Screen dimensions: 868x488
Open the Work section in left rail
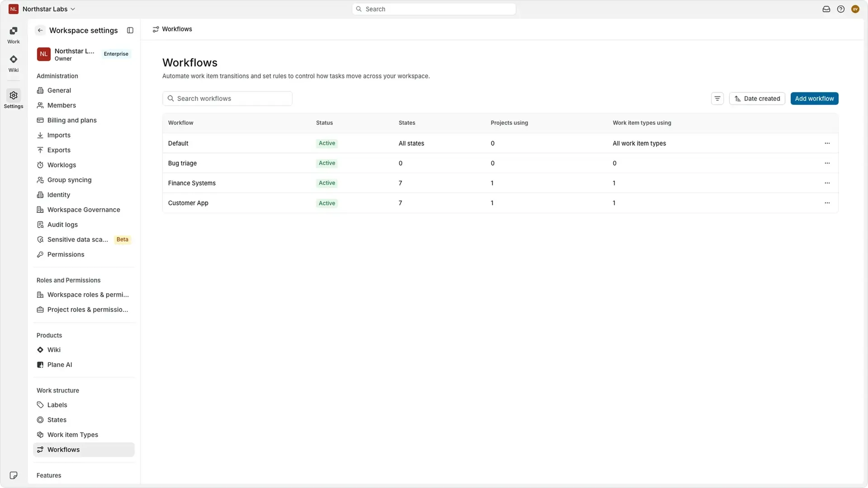point(14,35)
